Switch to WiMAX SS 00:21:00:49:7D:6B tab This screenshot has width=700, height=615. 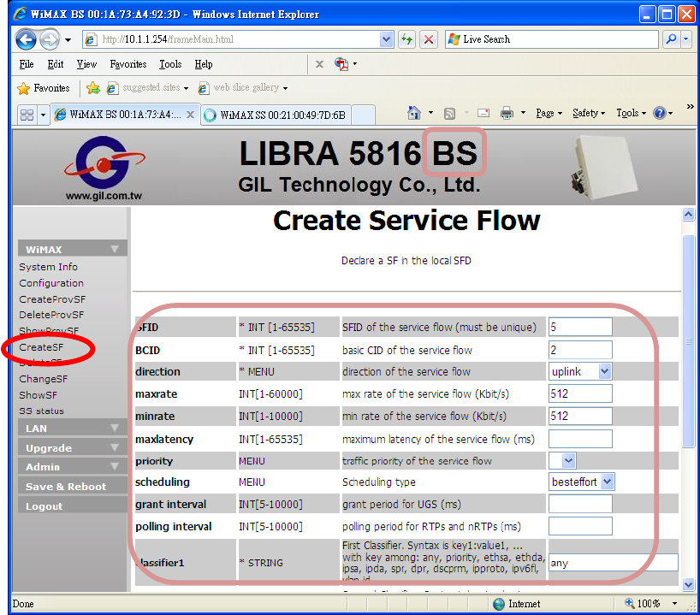[x=276, y=115]
